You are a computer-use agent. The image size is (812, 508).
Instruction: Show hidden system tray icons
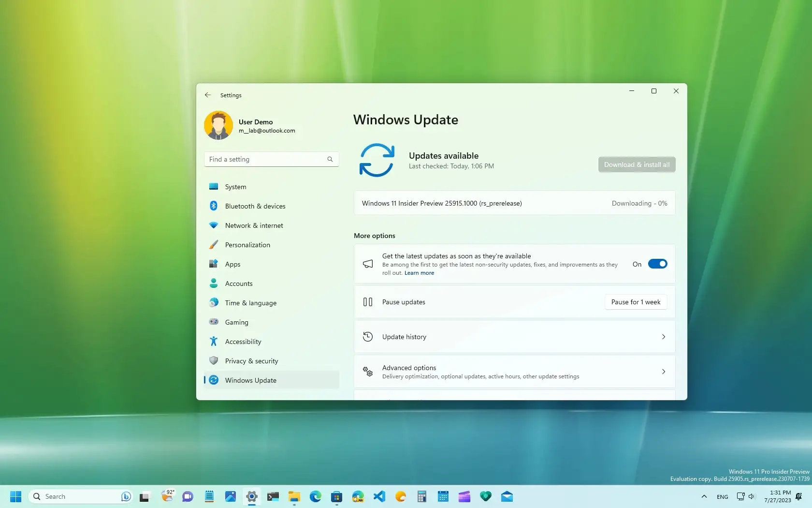pyautogui.click(x=704, y=496)
